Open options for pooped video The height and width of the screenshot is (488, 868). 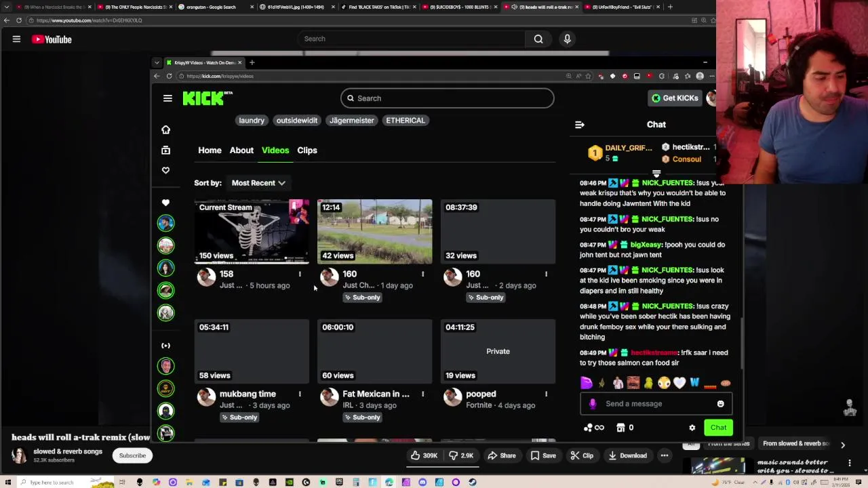[x=546, y=394]
